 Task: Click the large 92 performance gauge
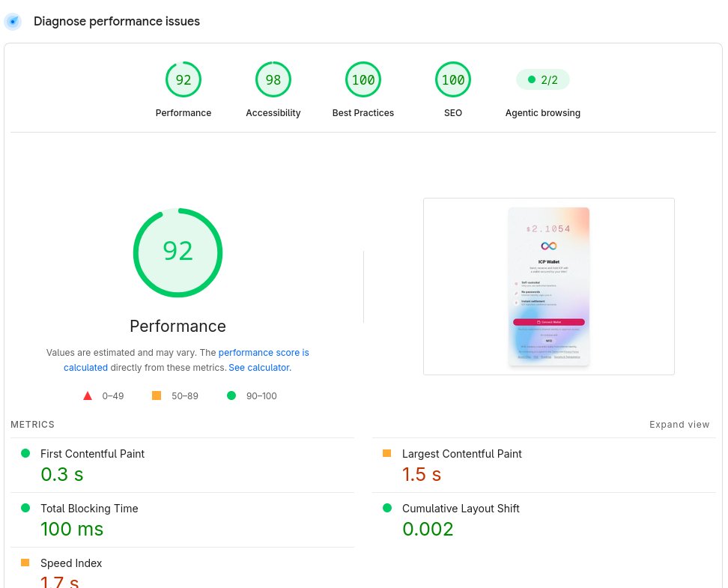point(178,252)
